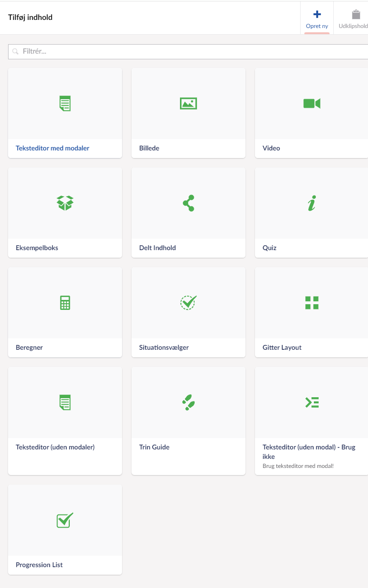Select the Billede image icon
Image resolution: width=368 pixels, height=588 pixels.
click(189, 103)
